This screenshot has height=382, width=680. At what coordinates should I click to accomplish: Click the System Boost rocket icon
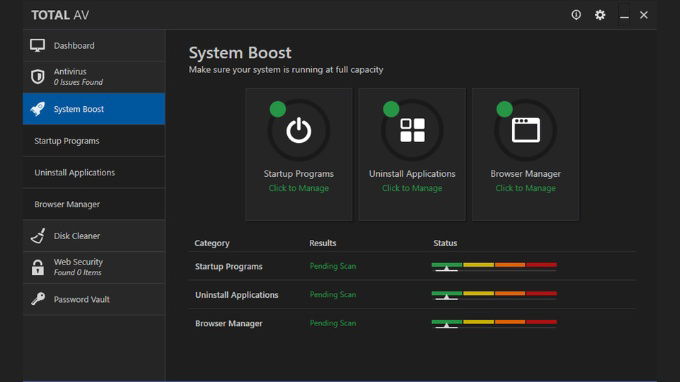(x=38, y=109)
